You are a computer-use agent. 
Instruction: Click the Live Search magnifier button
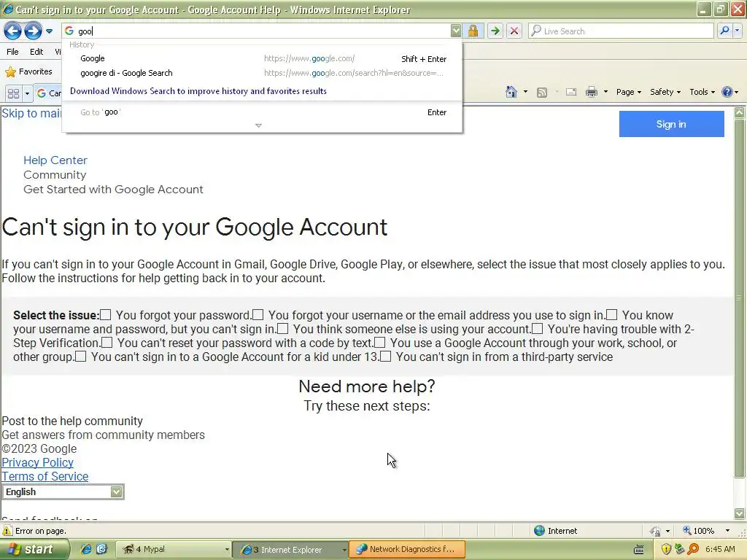[x=724, y=31]
